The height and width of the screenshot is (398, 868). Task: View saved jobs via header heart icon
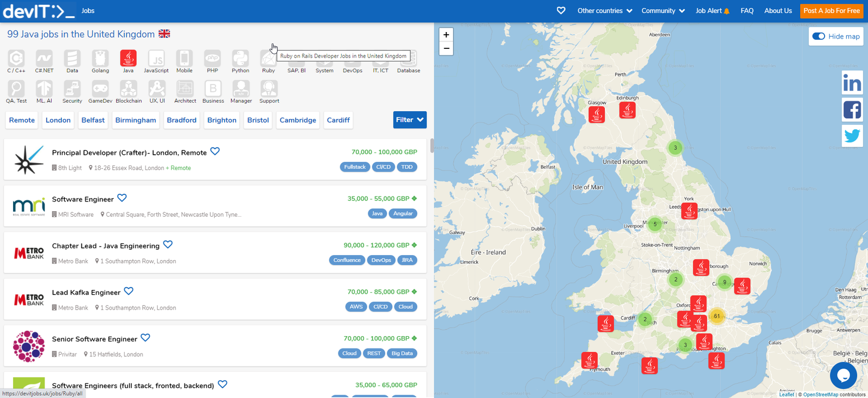pos(561,10)
